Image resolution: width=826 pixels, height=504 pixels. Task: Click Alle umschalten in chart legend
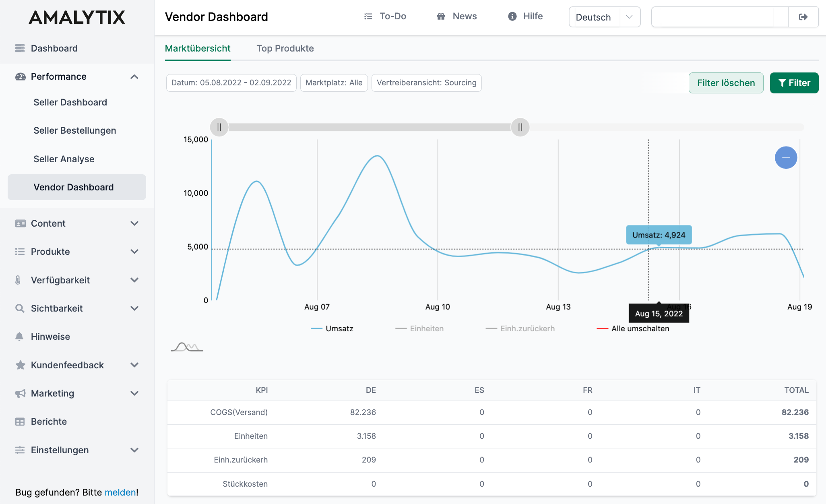coord(633,328)
